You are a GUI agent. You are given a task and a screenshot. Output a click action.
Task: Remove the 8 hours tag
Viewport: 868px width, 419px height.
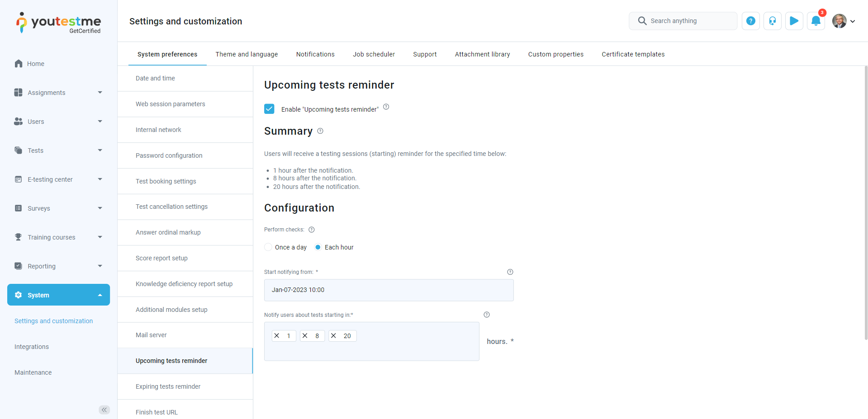click(x=305, y=336)
